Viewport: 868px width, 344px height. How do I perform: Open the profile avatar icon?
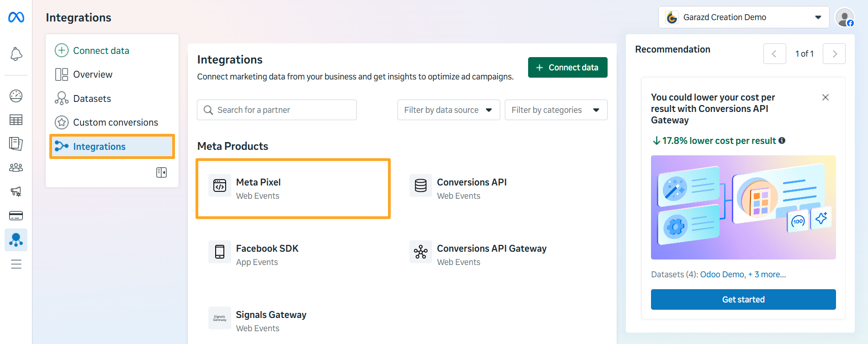(x=845, y=17)
